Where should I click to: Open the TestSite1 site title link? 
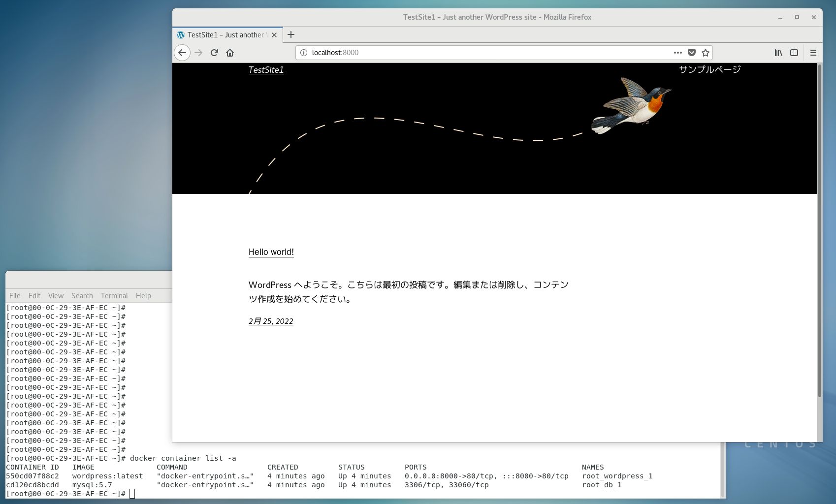click(266, 70)
